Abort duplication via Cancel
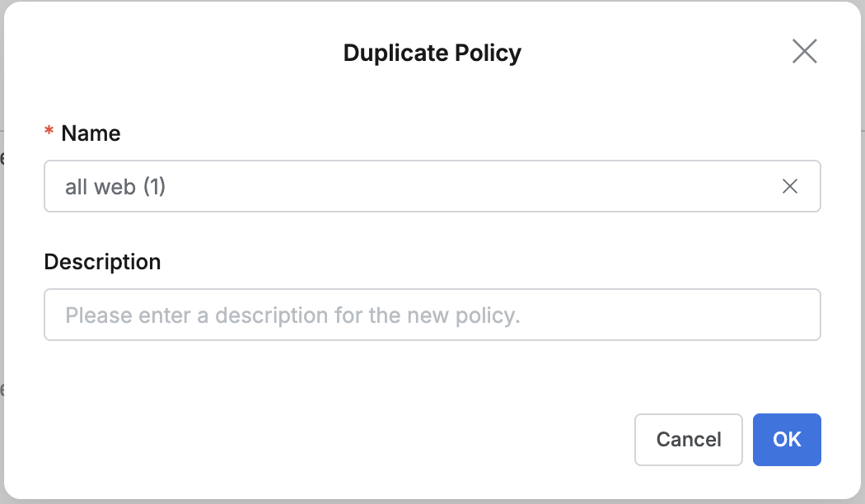Screen dimensions: 865x504 point(688,440)
